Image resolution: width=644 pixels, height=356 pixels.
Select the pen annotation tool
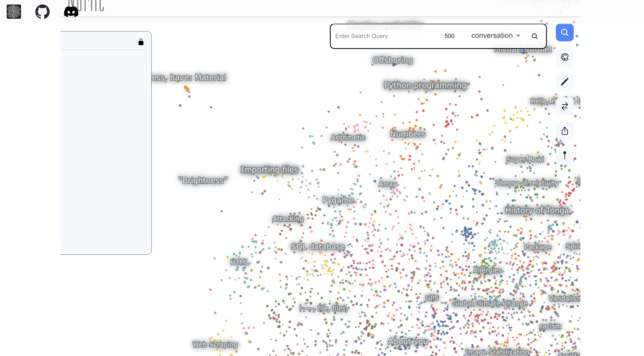[565, 81]
